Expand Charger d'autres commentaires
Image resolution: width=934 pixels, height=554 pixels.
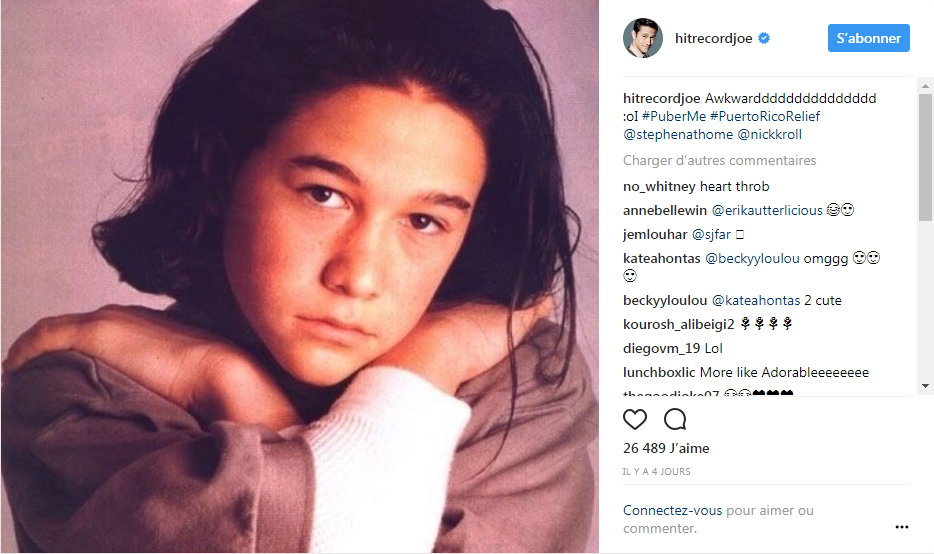click(x=720, y=160)
